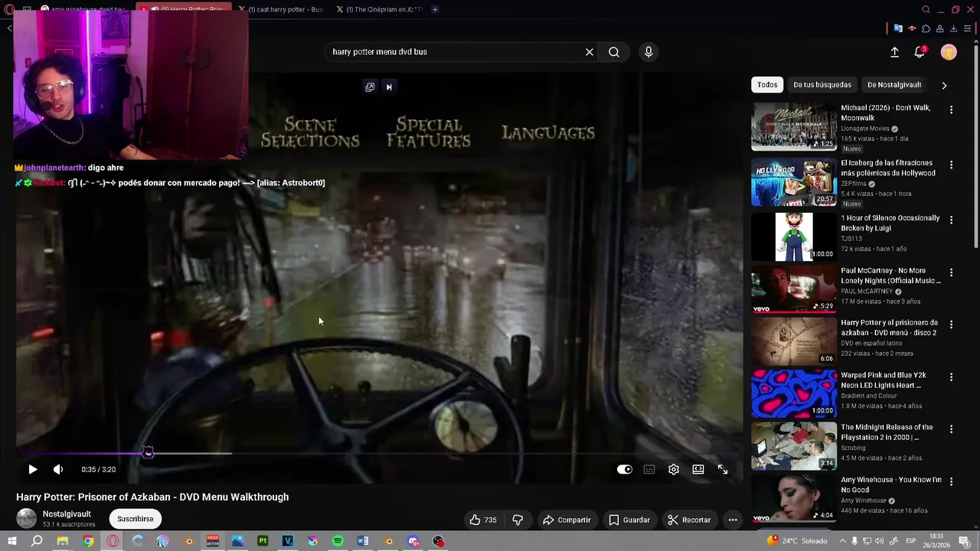Click the Suscribirse button
Screen dimensions: 980x551
click(x=135, y=519)
